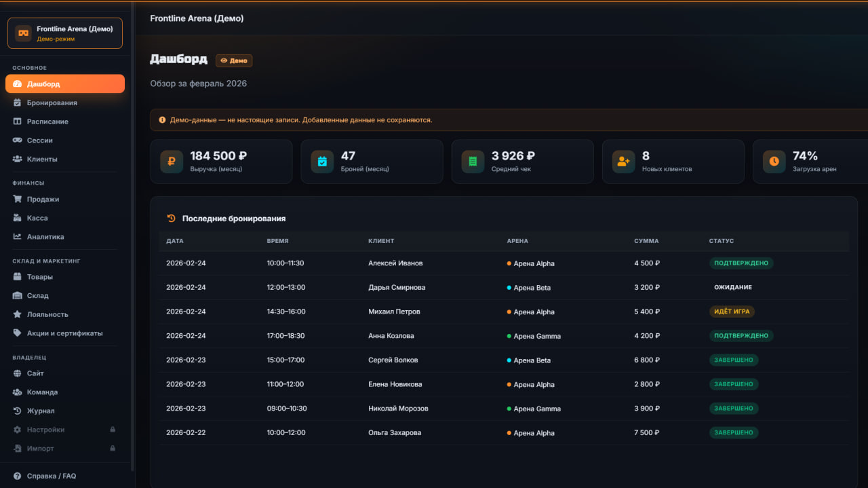The width and height of the screenshot is (868, 488).
Task: Select the Дарья Смирнова booking row
Action: pyautogui.click(x=397, y=288)
